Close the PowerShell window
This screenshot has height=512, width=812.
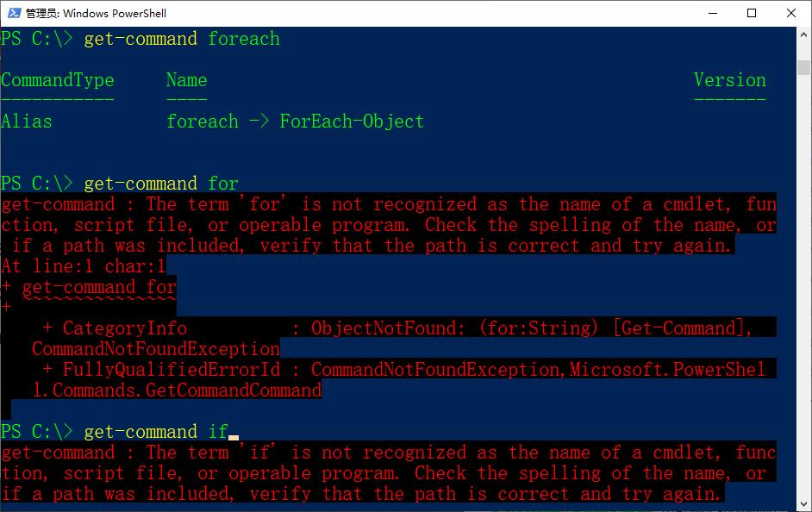[x=791, y=13]
